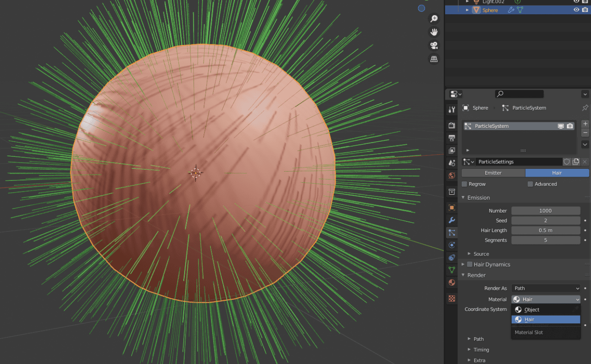Image resolution: width=591 pixels, height=364 pixels.
Task: Open the World properties tab
Action: coord(451,175)
